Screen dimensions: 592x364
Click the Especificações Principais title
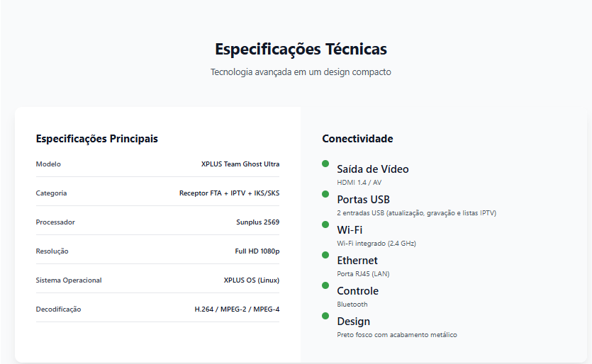[x=97, y=139]
